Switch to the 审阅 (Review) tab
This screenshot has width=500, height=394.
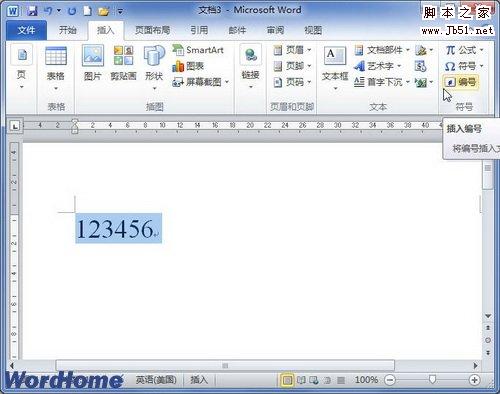pyautogui.click(x=275, y=30)
